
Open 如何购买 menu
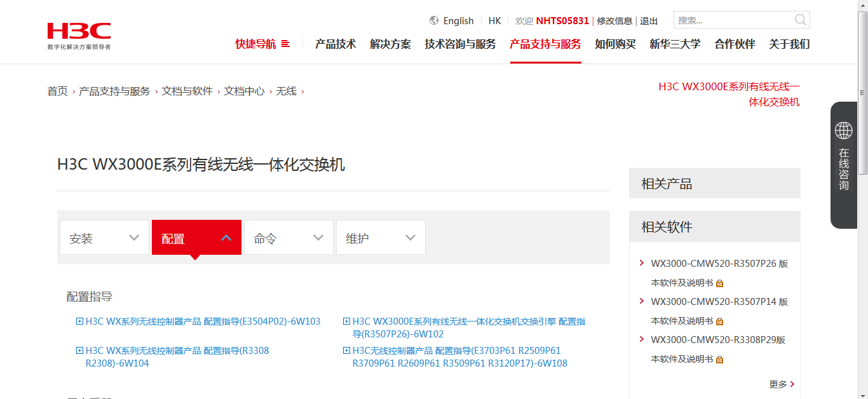click(x=615, y=44)
